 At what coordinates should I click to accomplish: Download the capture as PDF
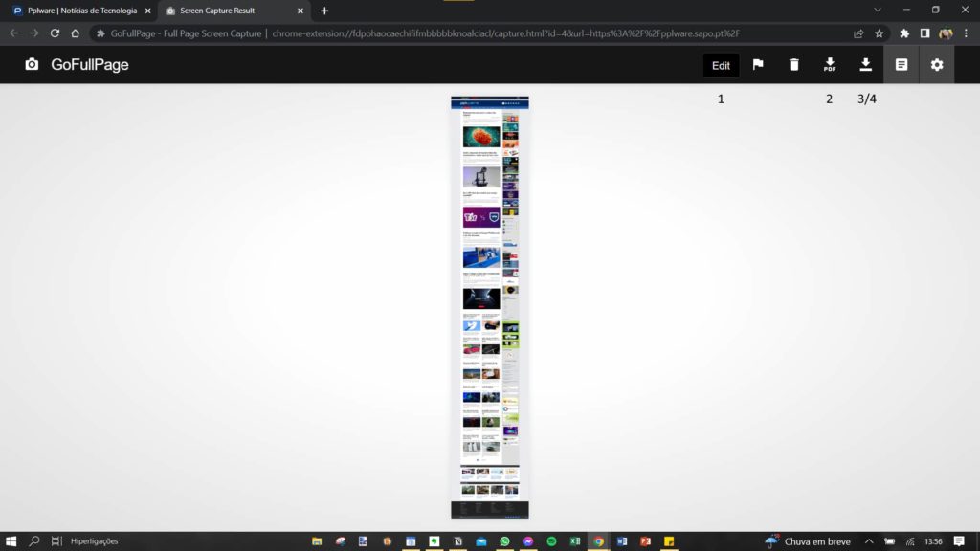click(x=830, y=65)
